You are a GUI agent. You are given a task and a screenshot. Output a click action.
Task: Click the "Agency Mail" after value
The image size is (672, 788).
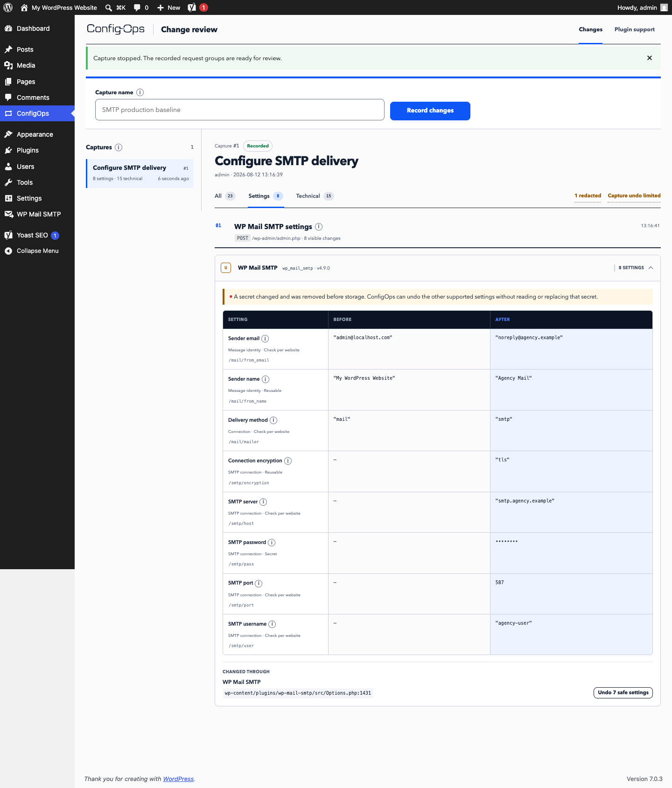click(x=513, y=378)
